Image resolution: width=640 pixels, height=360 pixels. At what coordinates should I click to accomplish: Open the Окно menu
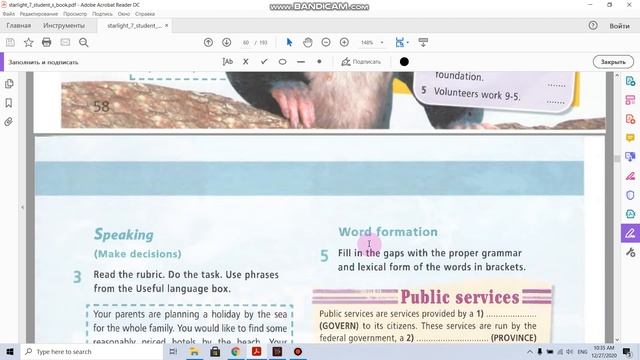pos(124,14)
